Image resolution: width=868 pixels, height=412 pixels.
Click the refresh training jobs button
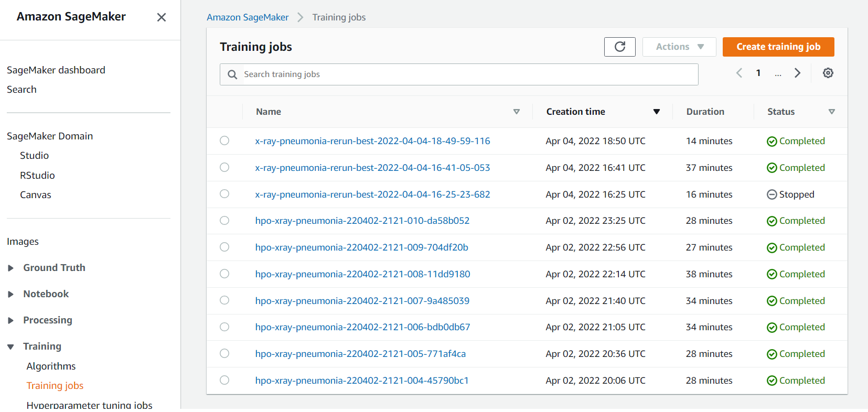pyautogui.click(x=619, y=47)
